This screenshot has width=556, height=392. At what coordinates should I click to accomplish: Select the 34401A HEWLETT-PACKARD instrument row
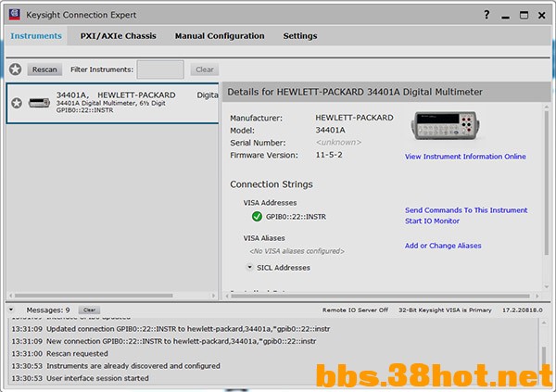(112, 103)
